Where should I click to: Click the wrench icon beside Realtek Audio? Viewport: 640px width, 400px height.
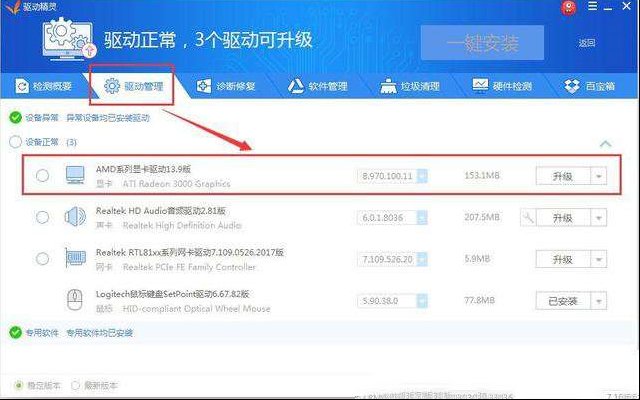click(528, 218)
